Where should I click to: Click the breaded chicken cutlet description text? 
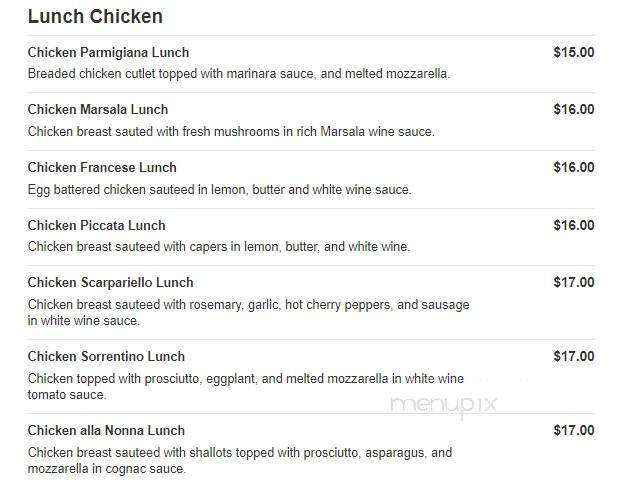click(x=238, y=74)
